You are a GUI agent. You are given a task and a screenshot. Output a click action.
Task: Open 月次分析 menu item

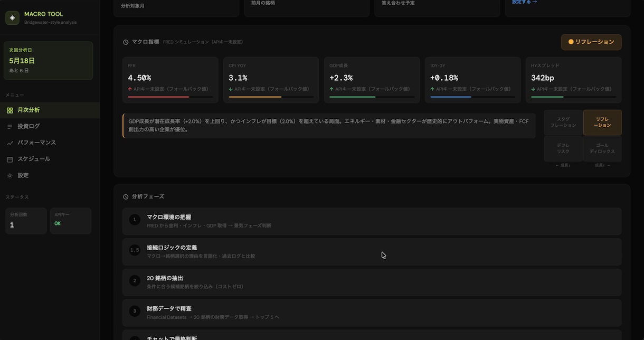tap(50, 110)
